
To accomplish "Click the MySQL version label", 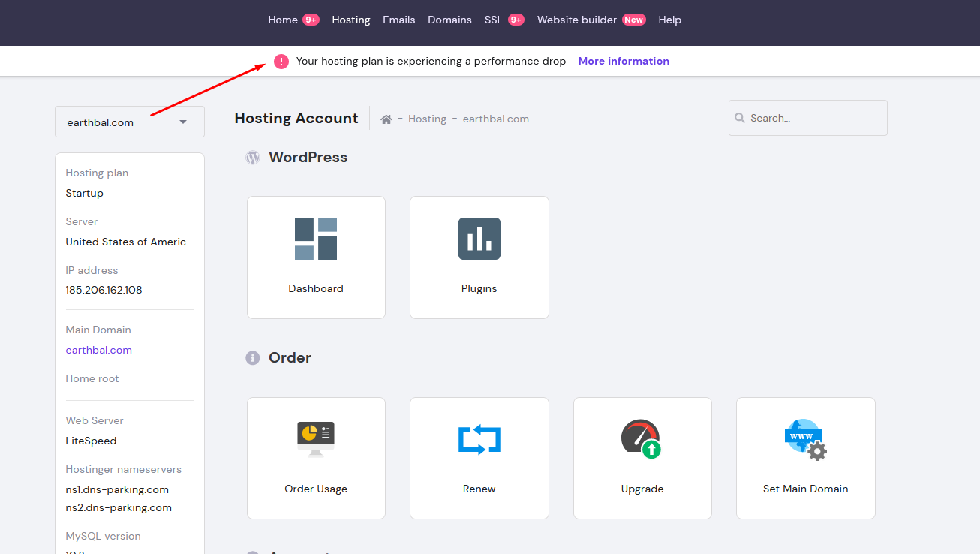I will pyautogui.click(x=103, y=536).
